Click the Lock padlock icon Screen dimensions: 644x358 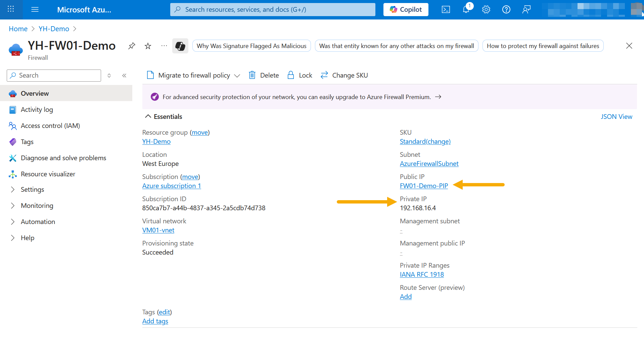pyautogui.click(x=291, y=75)
